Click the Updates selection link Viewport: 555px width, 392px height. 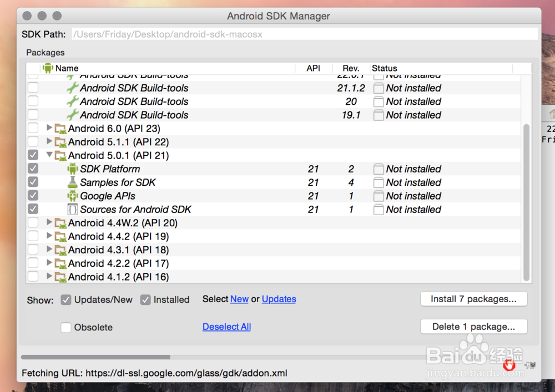coord(279,299)
